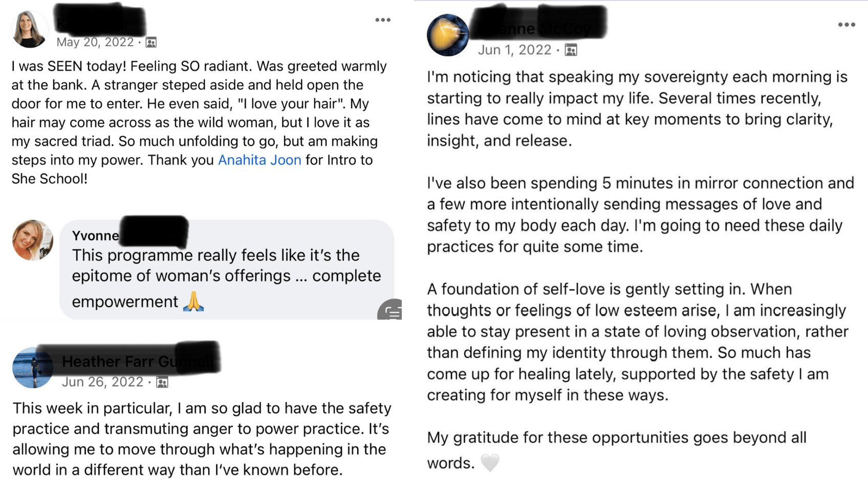Click the group audience icon beside May 20, 2022
The image size is (868, 487).
pyautogui.click(x=151, y=42)
